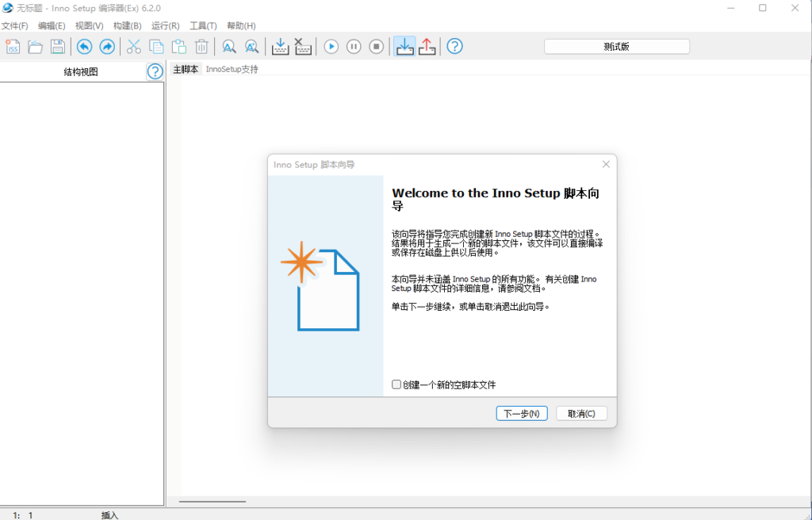This screenshot has width=812, height=520.
Task: Start the script with the Run icon
Action: tap(331, 46)
